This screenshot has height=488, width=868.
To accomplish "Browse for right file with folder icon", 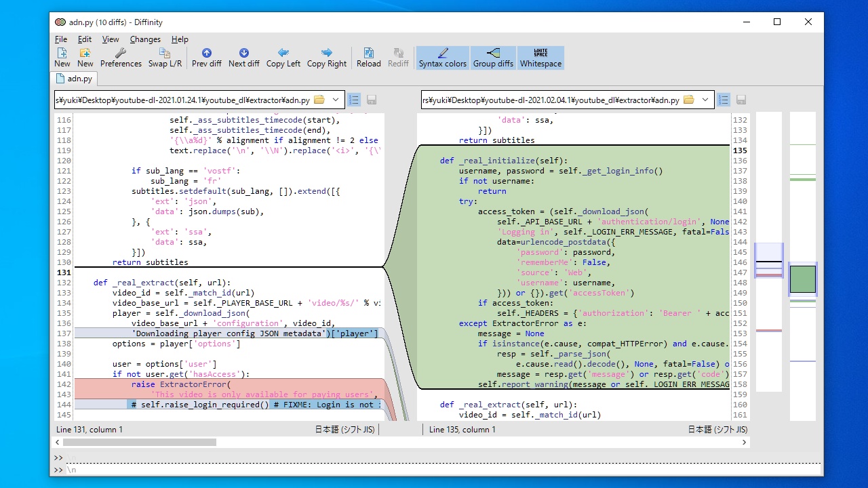I will pos(688,100).
